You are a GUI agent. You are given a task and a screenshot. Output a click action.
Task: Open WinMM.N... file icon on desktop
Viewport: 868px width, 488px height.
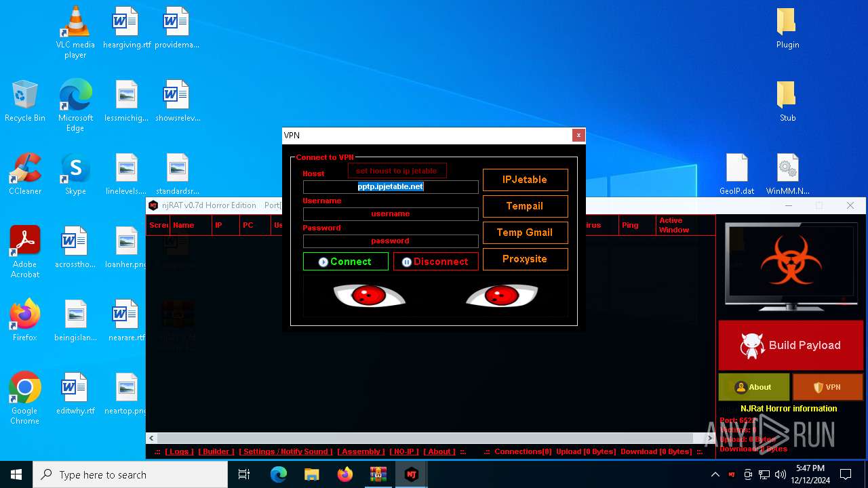pyautogui.click(x=787, y=174)
